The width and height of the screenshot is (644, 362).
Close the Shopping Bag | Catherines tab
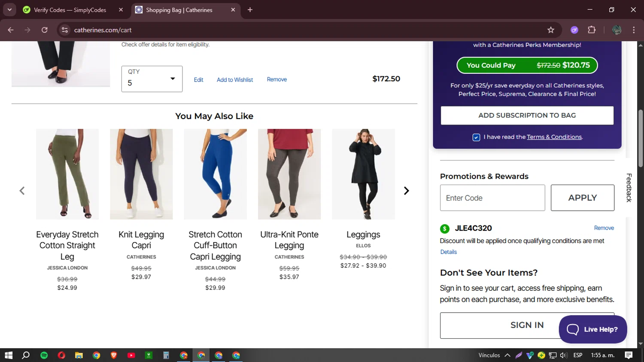[233, 10]
